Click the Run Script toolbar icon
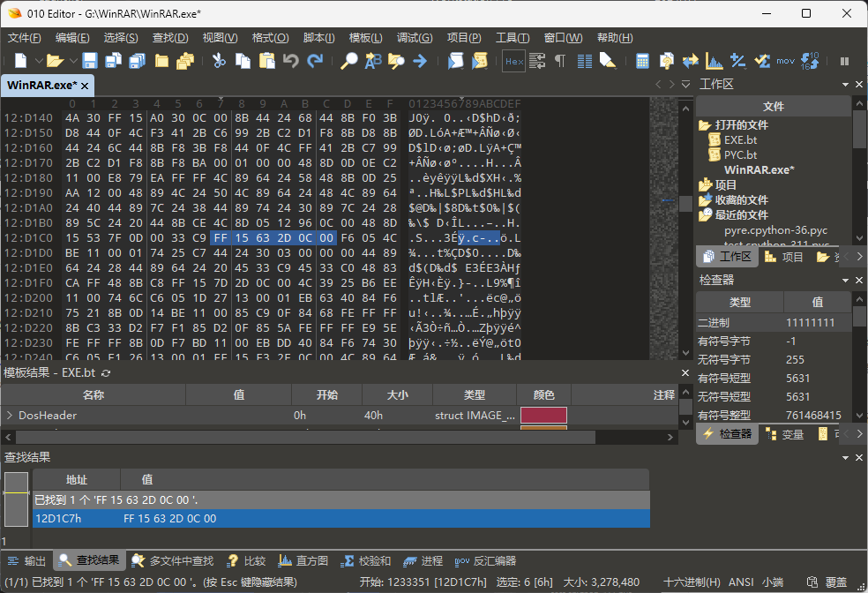 [455, 60]
